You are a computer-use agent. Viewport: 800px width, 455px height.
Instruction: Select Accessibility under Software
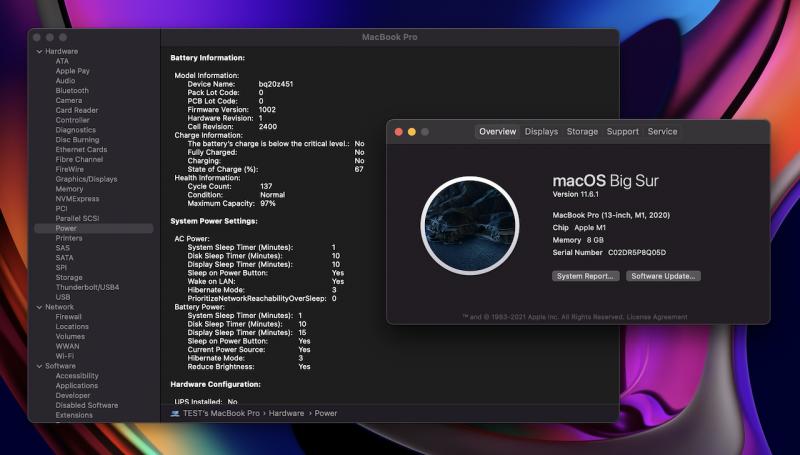click(x=77, y=376)
